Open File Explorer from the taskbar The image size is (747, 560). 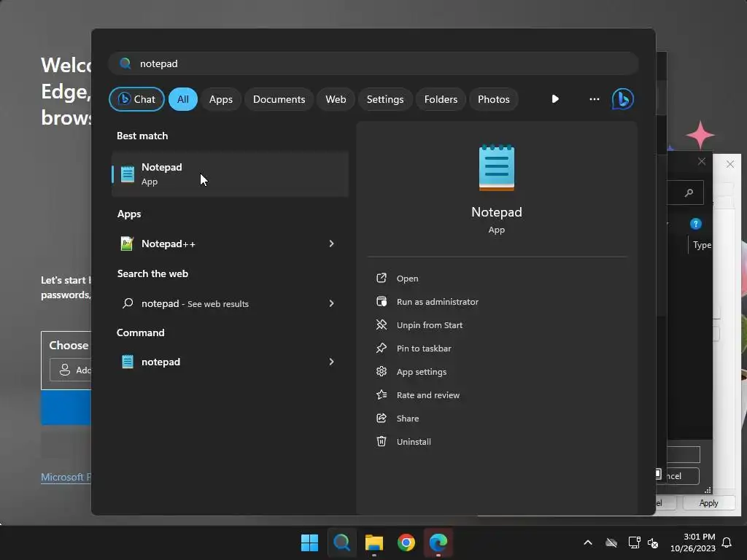pos(374,542)
